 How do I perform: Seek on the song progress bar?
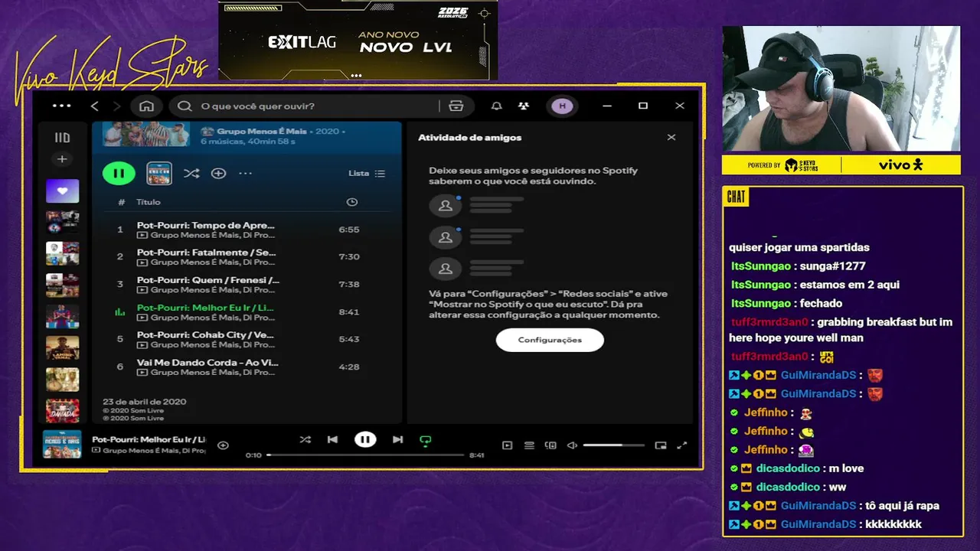coord(365,455)
